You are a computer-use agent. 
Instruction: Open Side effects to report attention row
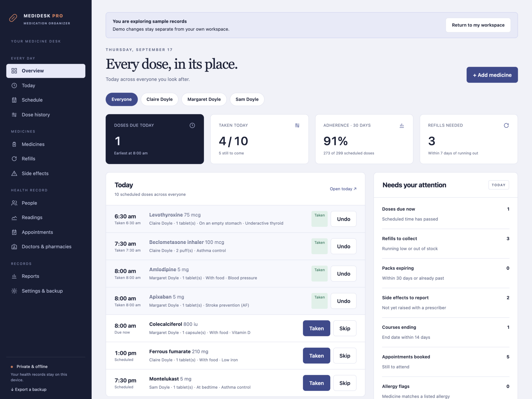point(446,303)
